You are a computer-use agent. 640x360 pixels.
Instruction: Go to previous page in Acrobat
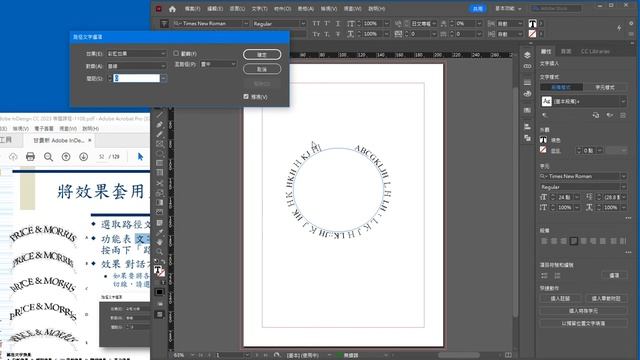(x=66, y=157)
